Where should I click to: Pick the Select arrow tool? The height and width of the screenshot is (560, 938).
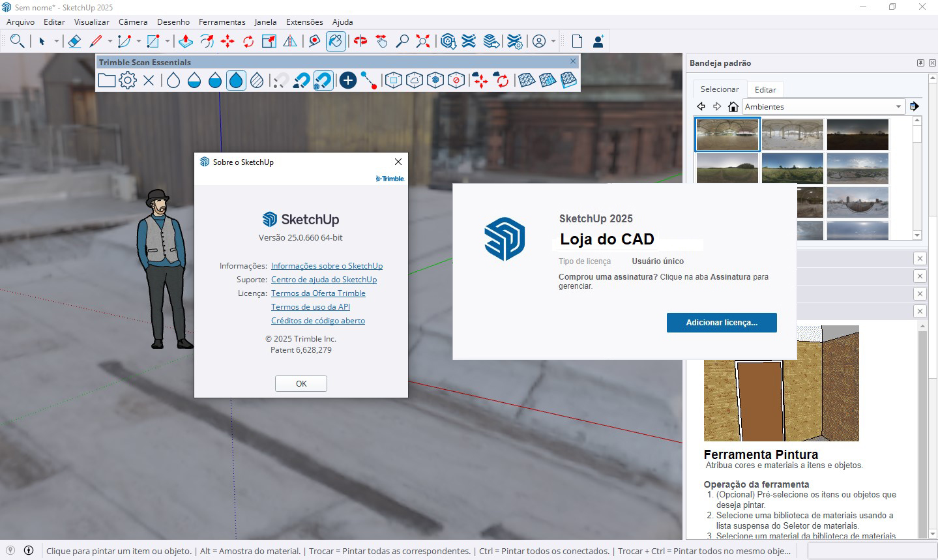click(x=42, y=41)
